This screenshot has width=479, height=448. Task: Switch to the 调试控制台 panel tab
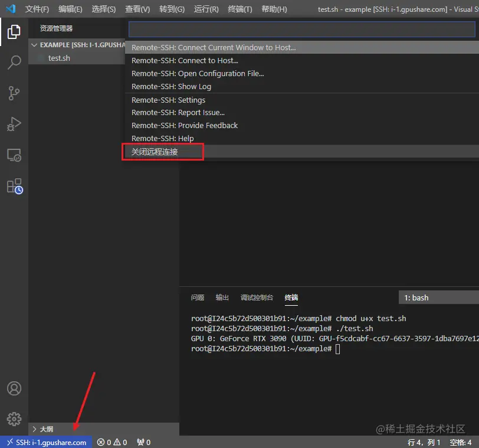(257, 297)
